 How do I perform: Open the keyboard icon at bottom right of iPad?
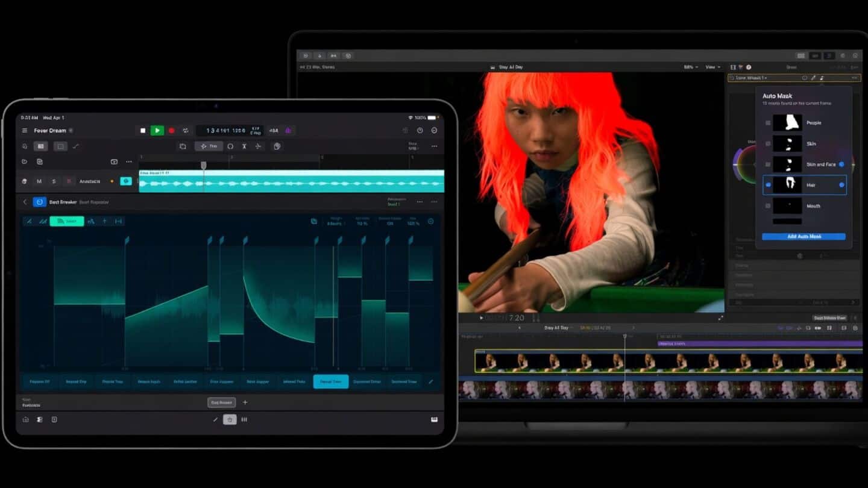(x=434, y=419)
